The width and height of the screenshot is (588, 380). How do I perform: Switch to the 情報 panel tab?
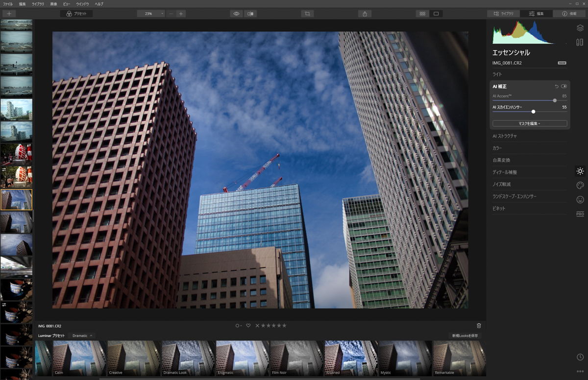(569, 14)
